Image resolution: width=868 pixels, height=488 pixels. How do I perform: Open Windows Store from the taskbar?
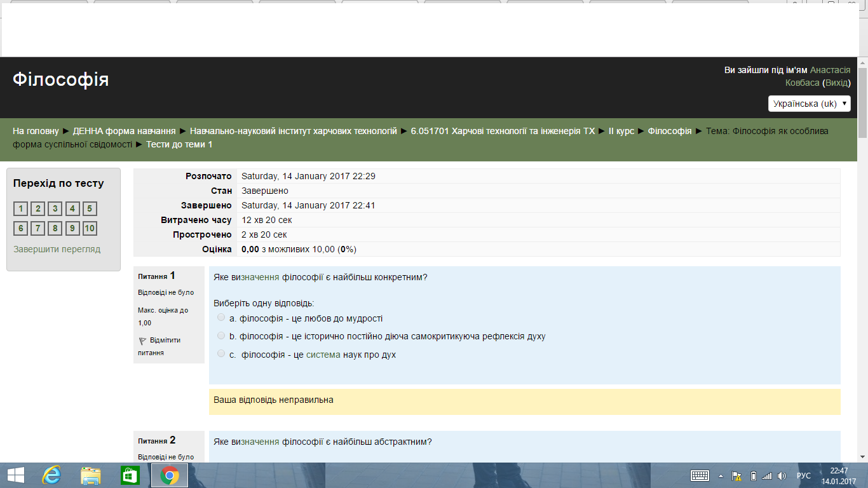pyautogui.click(x=130, y=475)
